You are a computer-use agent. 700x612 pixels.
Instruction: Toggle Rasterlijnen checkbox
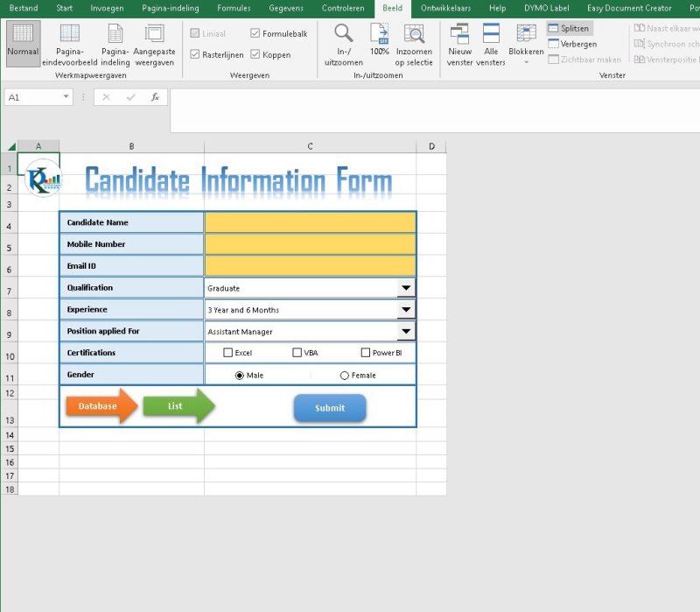[194, 54]
